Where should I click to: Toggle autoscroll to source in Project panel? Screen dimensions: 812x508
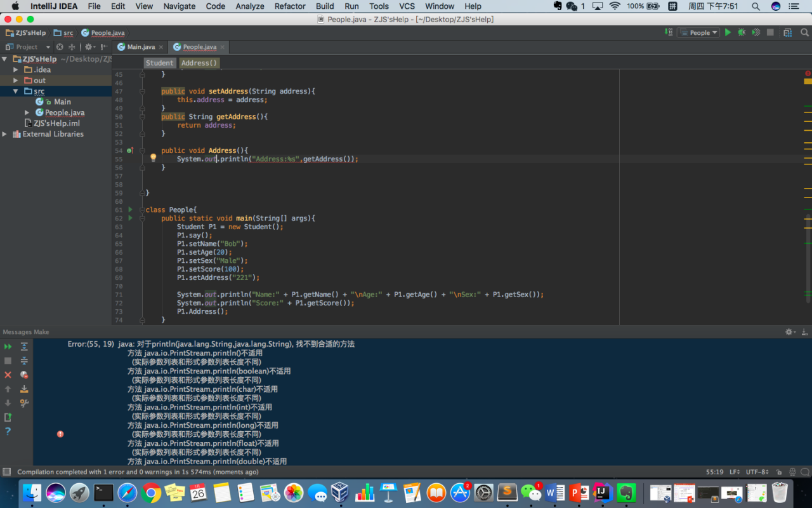(60, 47)
